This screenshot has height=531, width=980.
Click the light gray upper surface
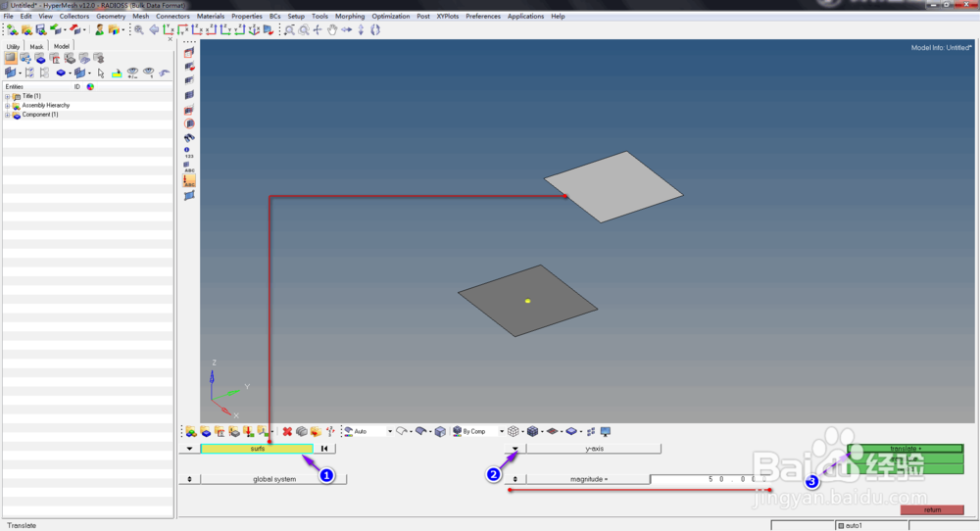click(613, 187)
